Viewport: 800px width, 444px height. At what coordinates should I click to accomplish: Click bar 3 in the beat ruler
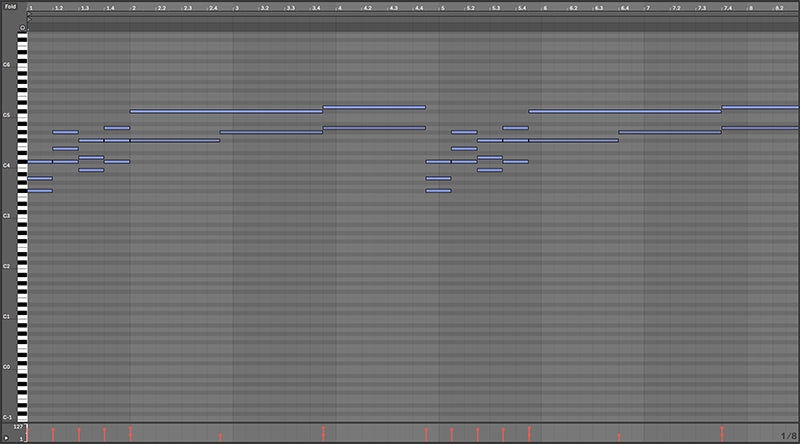[236, 8]
